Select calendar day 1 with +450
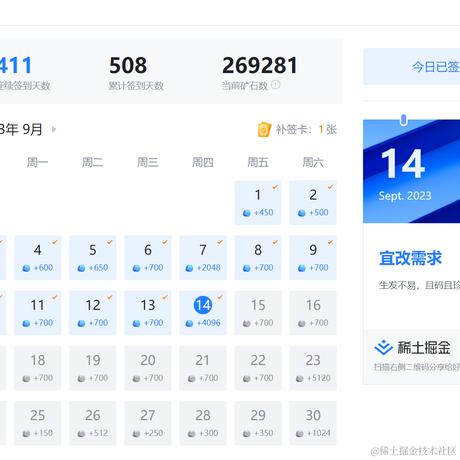The width and height of the screenshot is (460, 460). pyautogui.click(x=258, y=202)
